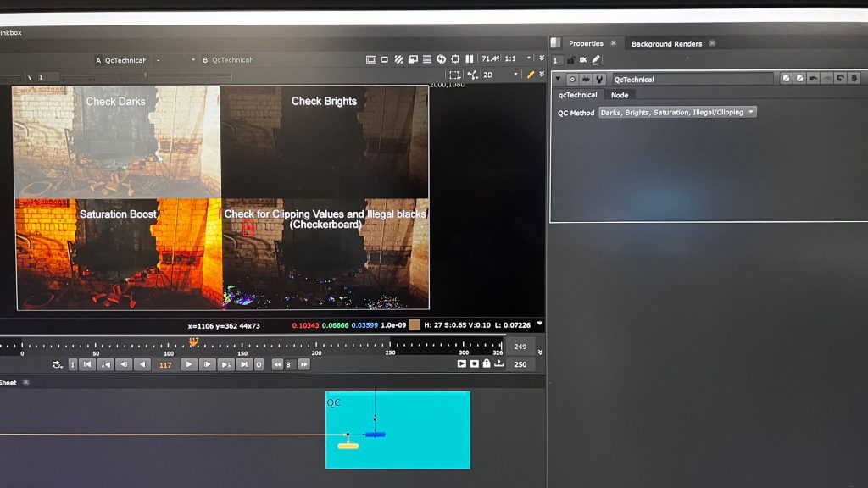Expand the upper viewer toolbar double-chevron
Viewport: 868px width, 488px height.
click(x=542, y=58)
